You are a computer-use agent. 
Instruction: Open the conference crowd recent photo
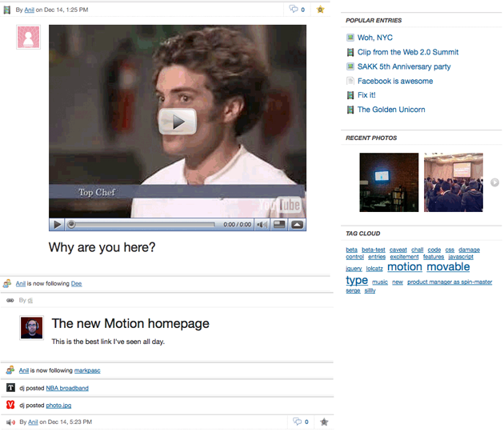(x=454, y=182)
